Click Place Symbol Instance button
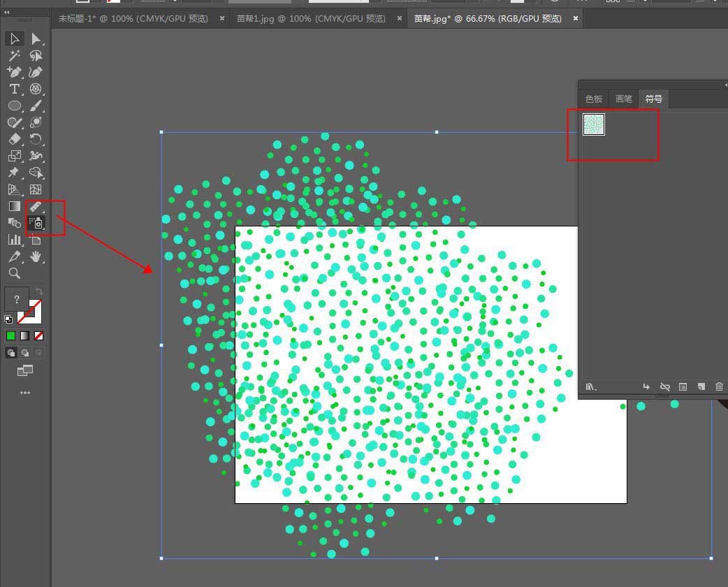The width and height of the screenshot is (728, 587). coord(646,386)
